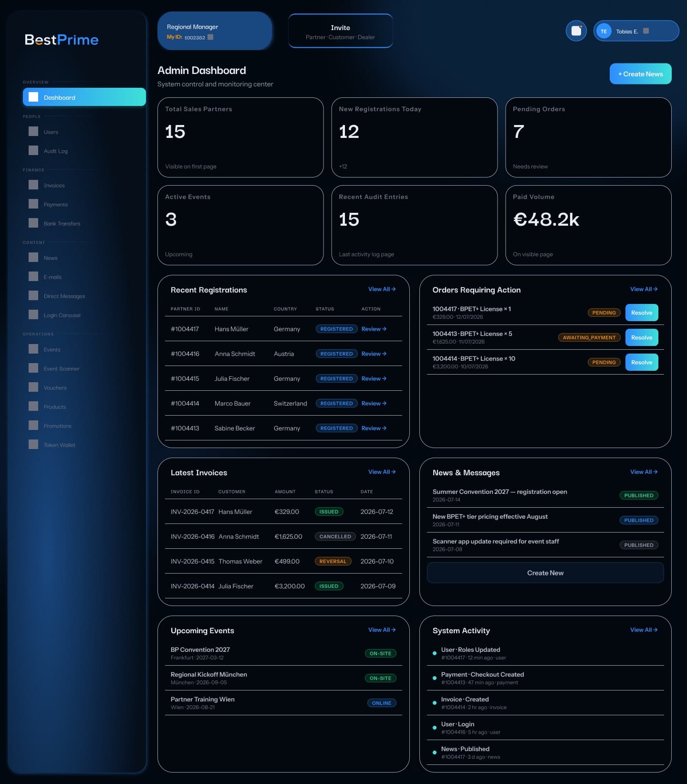The image size is (687, 784).
Task: Click invoice INV-2026-0417
Action: click(192, 512)
